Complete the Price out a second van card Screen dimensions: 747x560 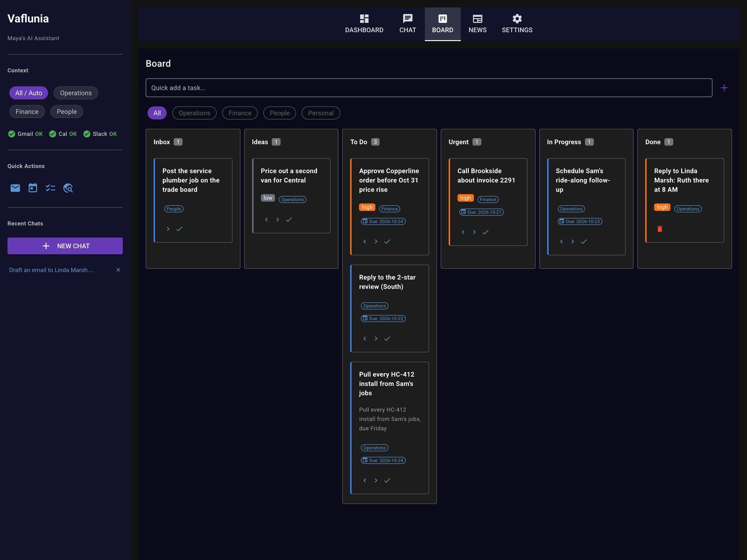point(289,219)
